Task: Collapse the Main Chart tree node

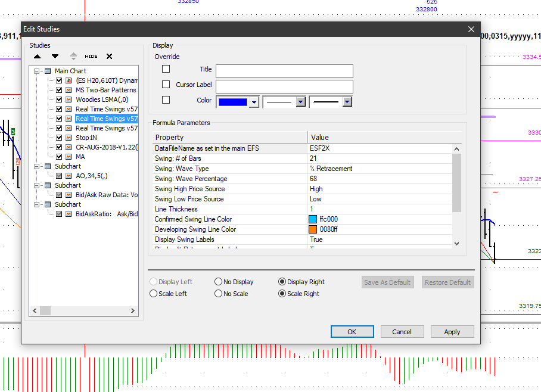Action: click(36, 71)
